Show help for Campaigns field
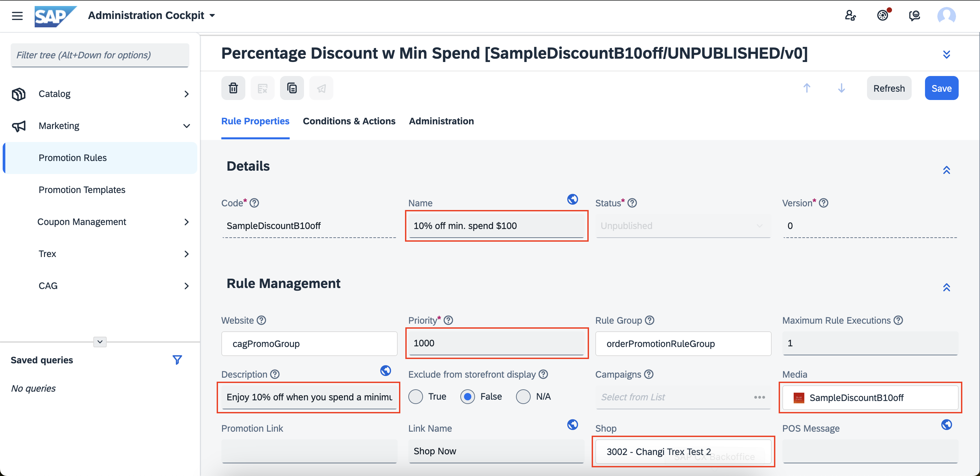This screenshot has width=980, height=476. click(x=649, y=374)
